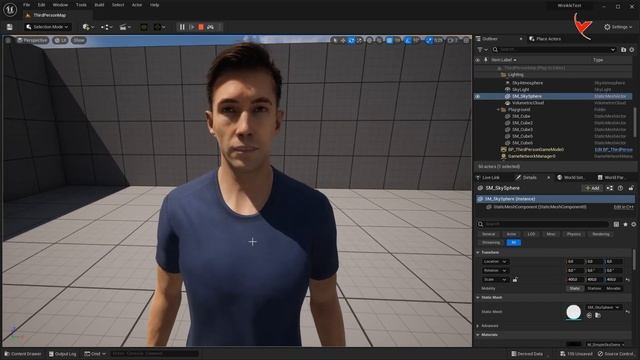Toggle visibility of SM_SkySphere actor
The width and height of the screenshot is (640, 360).
point(478,96)
